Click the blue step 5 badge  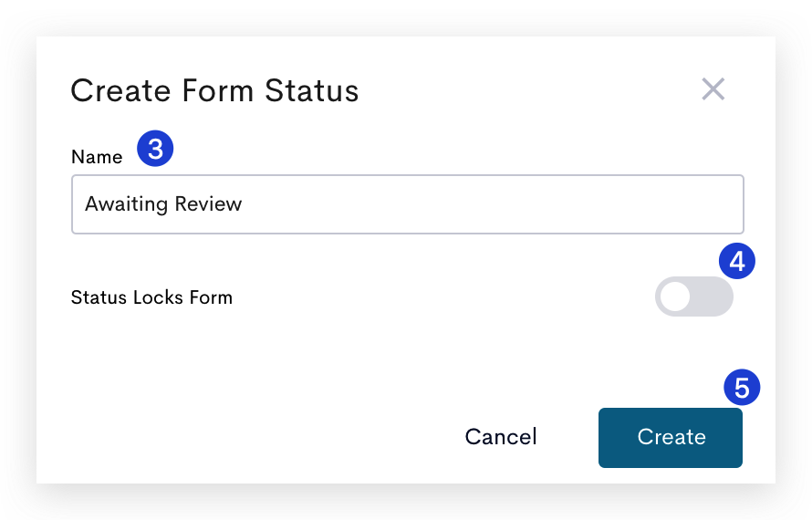point(742,388)
